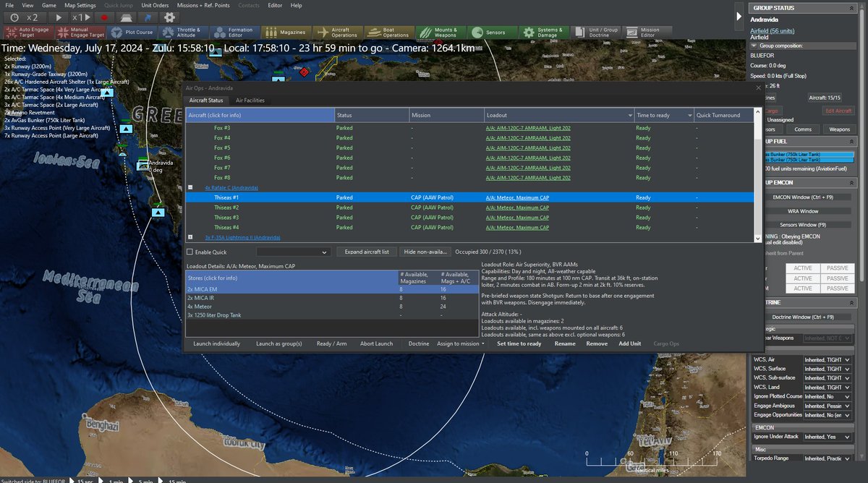
Task: Click Expand aircraft list button
Action: (367, 252)
